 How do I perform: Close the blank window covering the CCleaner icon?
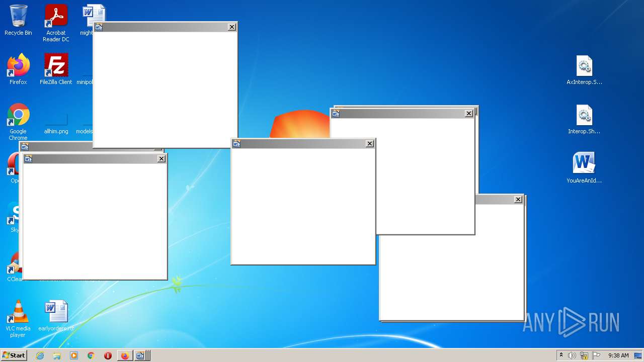point(161,159)
